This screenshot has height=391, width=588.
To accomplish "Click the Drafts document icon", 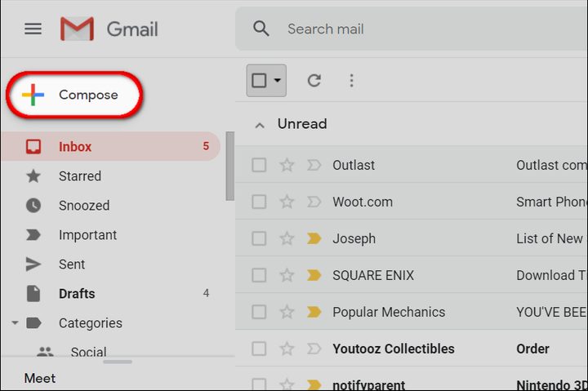I will [x=33, y=294].
